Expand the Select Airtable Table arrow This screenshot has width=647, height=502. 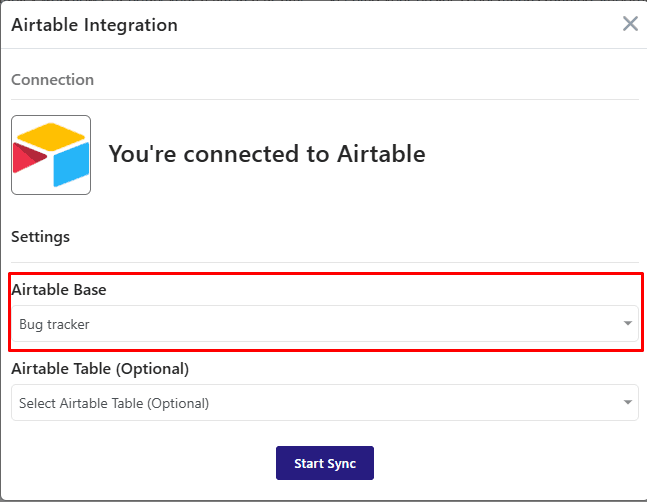pos(628,402)
